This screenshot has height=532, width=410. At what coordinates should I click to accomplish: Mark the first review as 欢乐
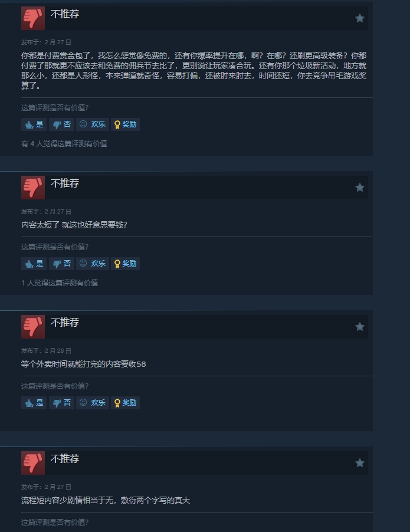[x=92, y=124]
